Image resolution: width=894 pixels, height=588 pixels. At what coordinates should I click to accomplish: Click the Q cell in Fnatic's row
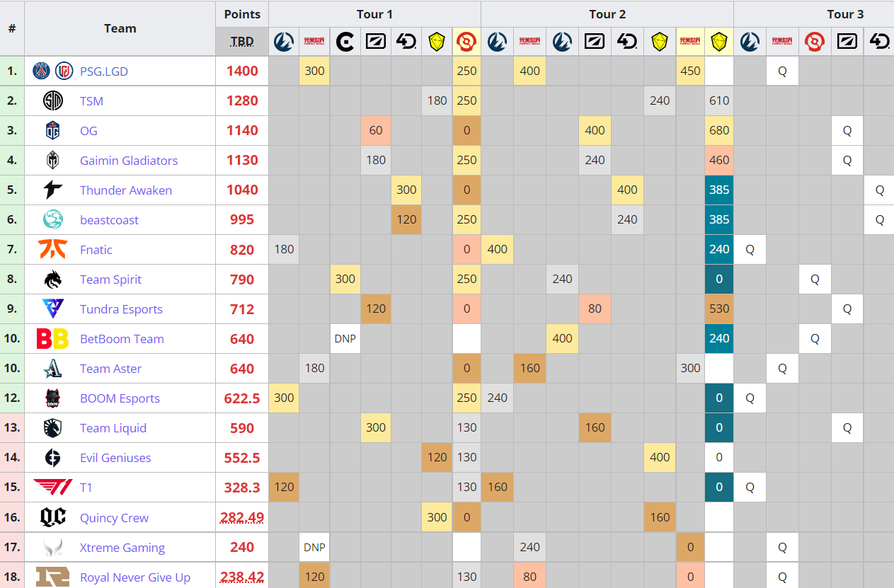click(x=750, y=250)
